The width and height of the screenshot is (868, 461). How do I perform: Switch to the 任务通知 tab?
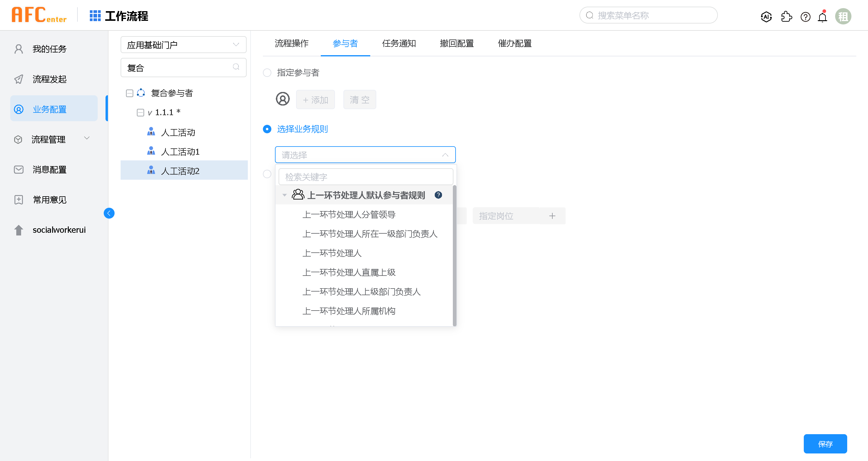click(x=399, y=43)
